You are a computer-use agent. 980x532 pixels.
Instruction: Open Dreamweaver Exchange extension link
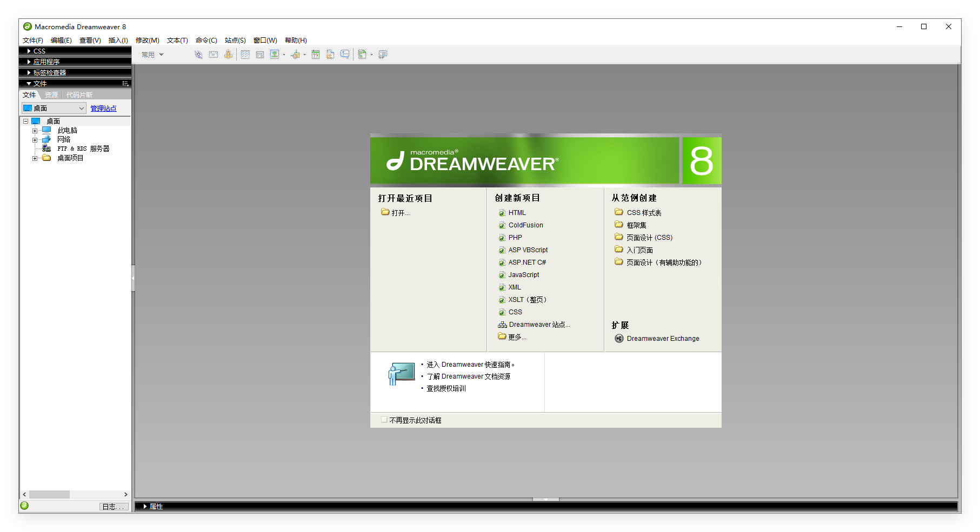(663, 338)
